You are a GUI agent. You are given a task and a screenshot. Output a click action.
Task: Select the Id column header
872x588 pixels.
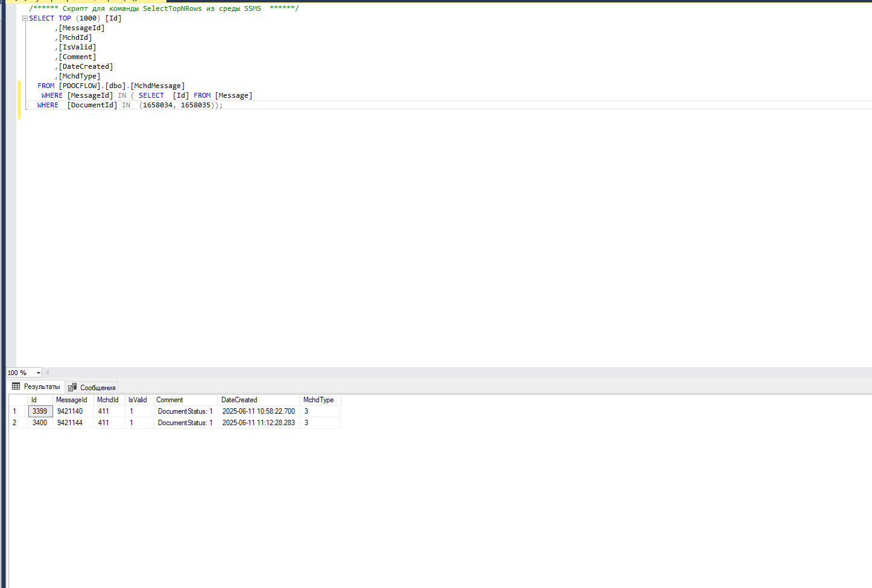point(40,400)
